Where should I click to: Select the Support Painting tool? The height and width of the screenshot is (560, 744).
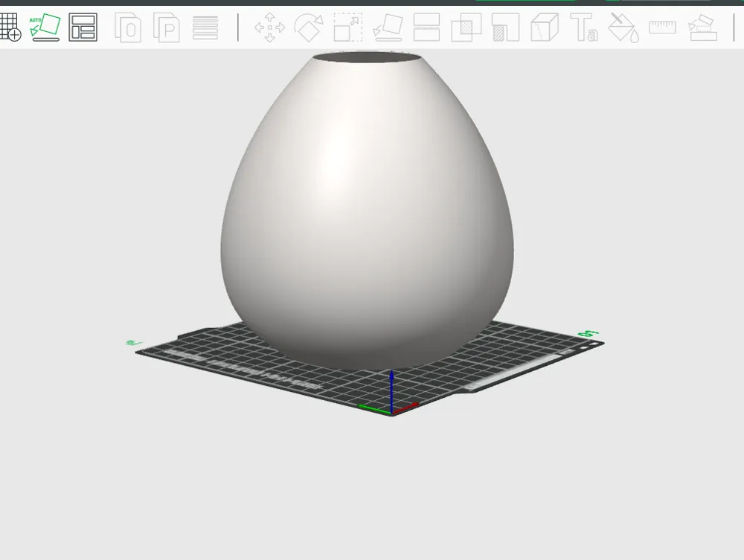pyautogui.click(x=505, y=28)
